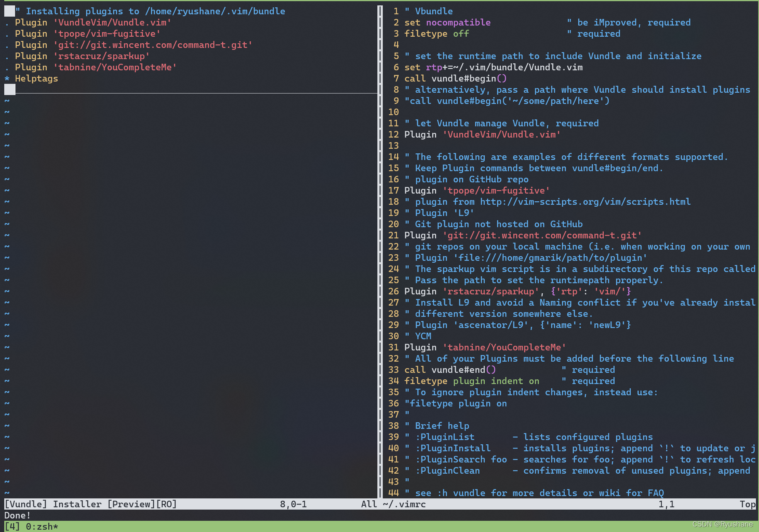
Task: Click 'filetype plugin indent on' line 34
Action: pyautogui.click(x=472, y=381)
